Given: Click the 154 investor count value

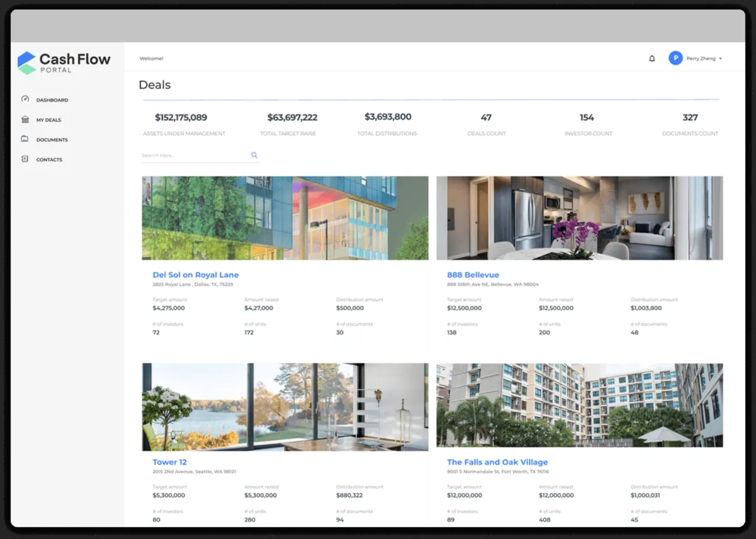Looking at the screenshot, I should (587, 117).
